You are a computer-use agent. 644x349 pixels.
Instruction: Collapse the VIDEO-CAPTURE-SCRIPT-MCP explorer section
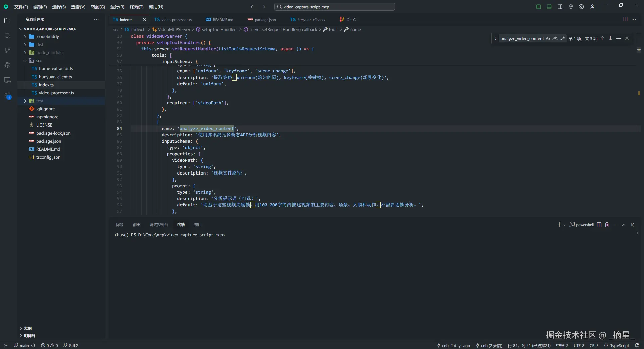click(21, 29)
